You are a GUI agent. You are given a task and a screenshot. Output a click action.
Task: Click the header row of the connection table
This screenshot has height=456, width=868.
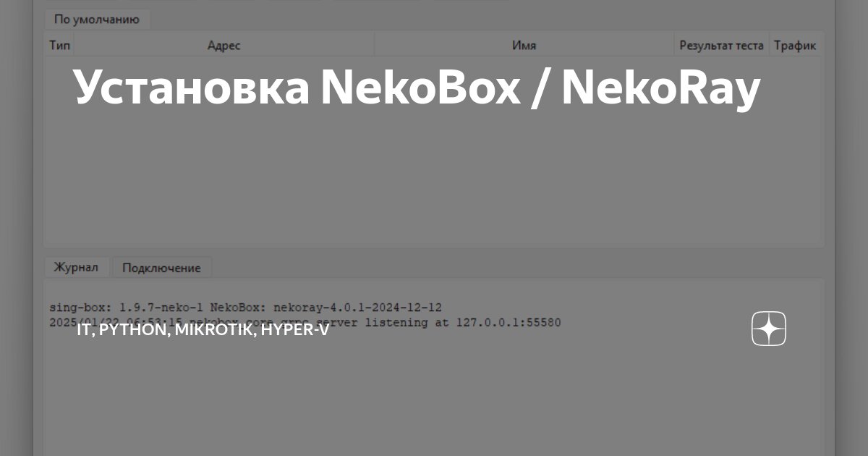tap(434, 45)
